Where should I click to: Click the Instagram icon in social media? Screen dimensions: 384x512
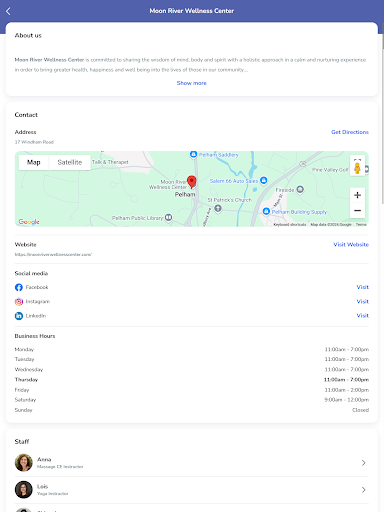(x=19, y=302)
